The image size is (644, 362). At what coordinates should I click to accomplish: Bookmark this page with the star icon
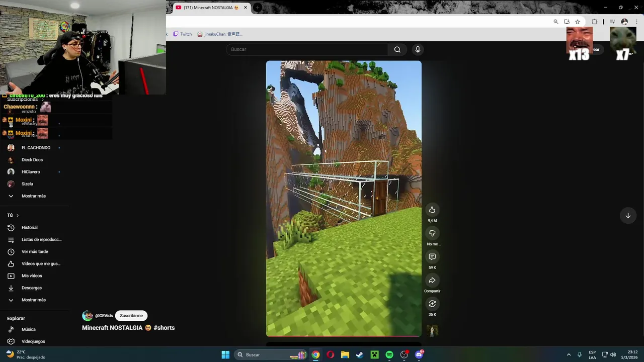pyautogui.click(x=578, y=22)
